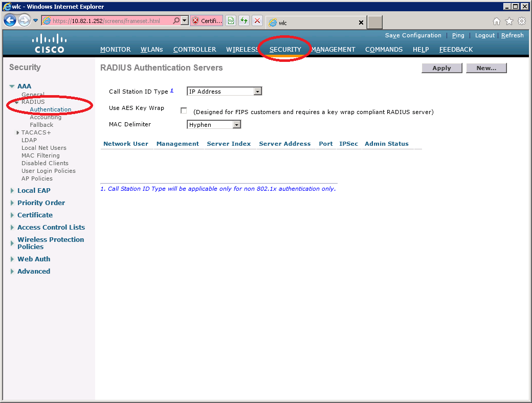
Task: Select Local Net Users
Action: point(44,148)
